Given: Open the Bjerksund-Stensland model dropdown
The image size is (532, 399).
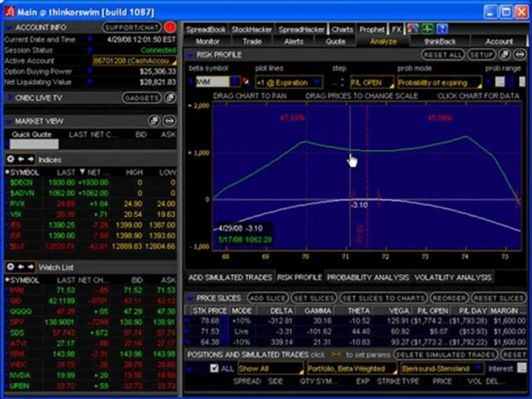Looking at the screenshot, I should tap(442, 369).
